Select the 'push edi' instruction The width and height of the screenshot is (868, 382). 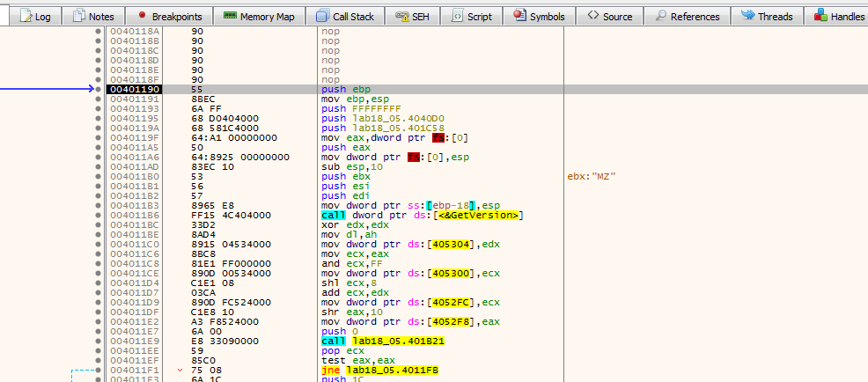coord(346,196)
